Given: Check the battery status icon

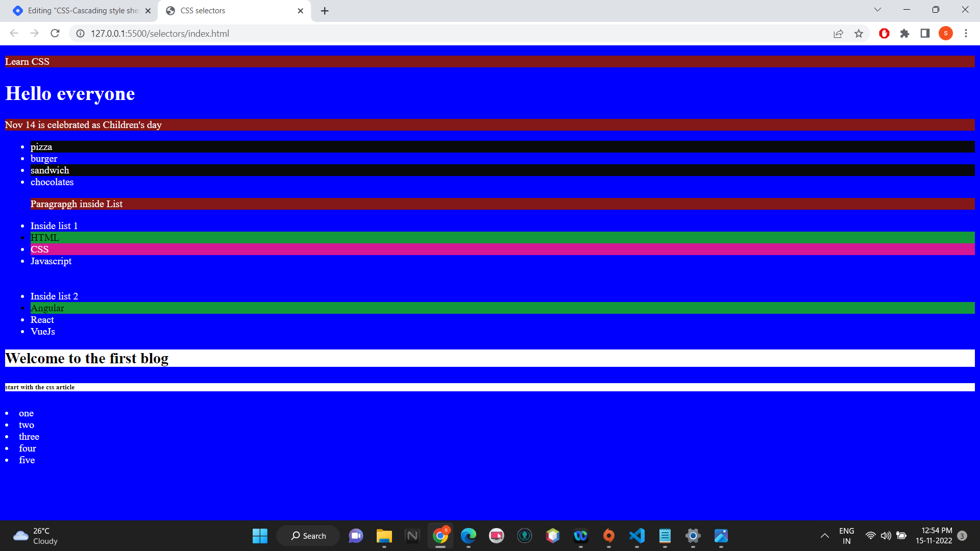Looking at the screenshot, I should point(901,536).
